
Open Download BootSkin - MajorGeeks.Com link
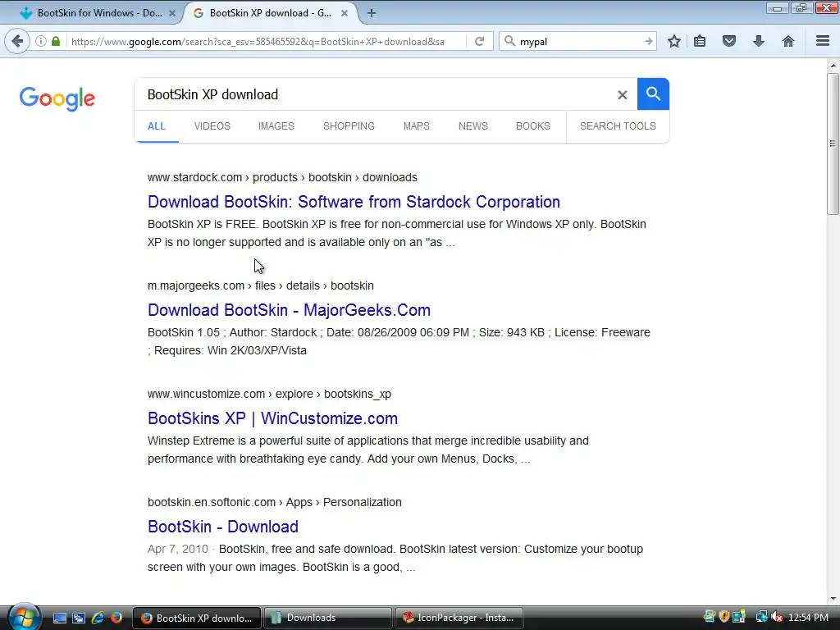289,310
